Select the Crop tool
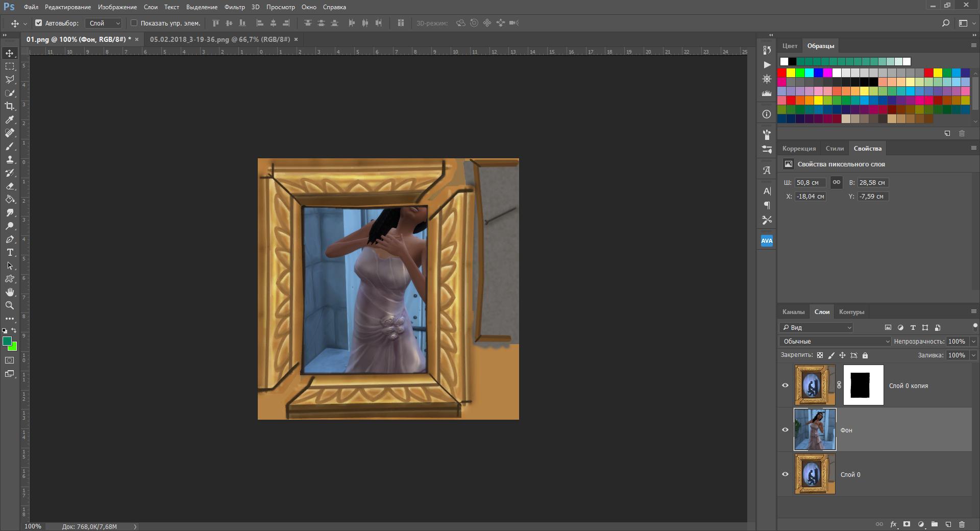 [10, 106]
